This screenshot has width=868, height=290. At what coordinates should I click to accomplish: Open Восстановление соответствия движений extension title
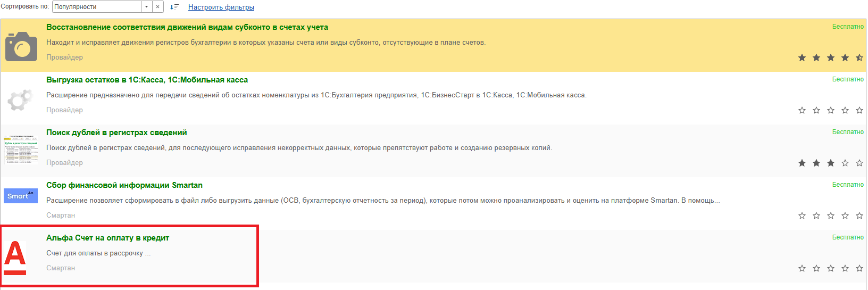[187, 27]
